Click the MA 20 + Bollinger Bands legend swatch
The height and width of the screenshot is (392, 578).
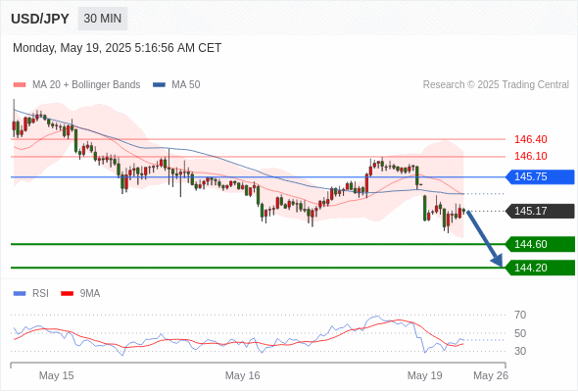20,85
